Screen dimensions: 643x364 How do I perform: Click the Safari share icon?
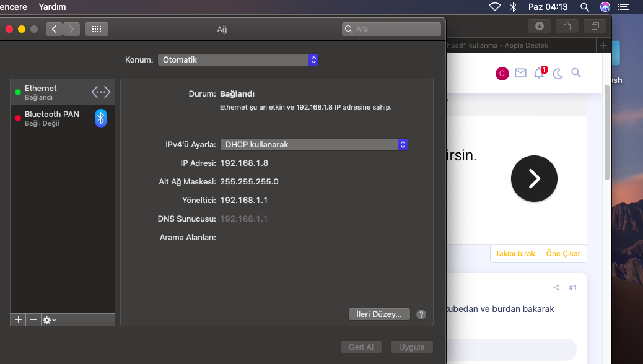pyautogui.click(x=566, y=26)
